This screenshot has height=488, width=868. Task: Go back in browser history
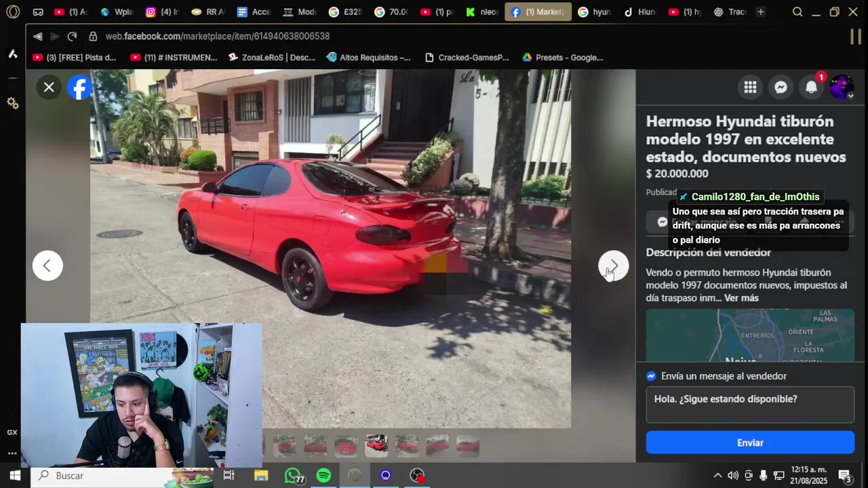pyautogui.click(x=37, y=36)
